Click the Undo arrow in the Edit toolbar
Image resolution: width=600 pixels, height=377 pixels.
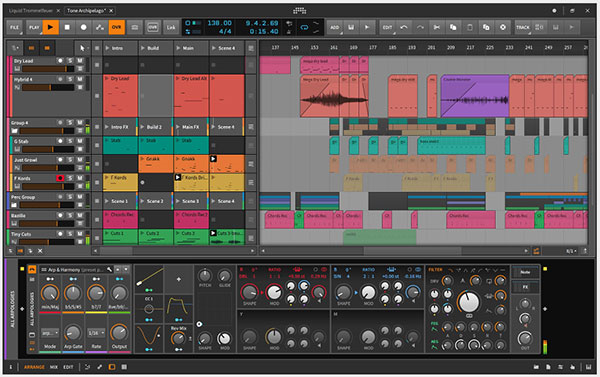click(404, 27)
